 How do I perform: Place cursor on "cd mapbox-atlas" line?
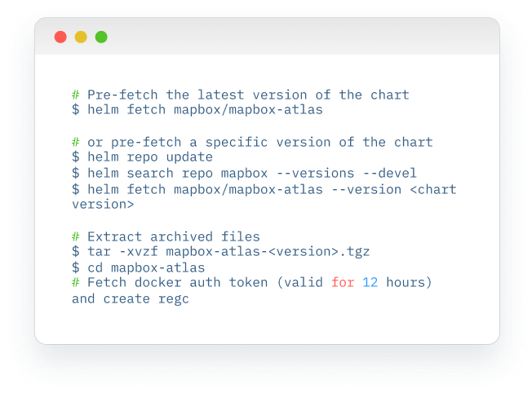click(x=146, y=267)
